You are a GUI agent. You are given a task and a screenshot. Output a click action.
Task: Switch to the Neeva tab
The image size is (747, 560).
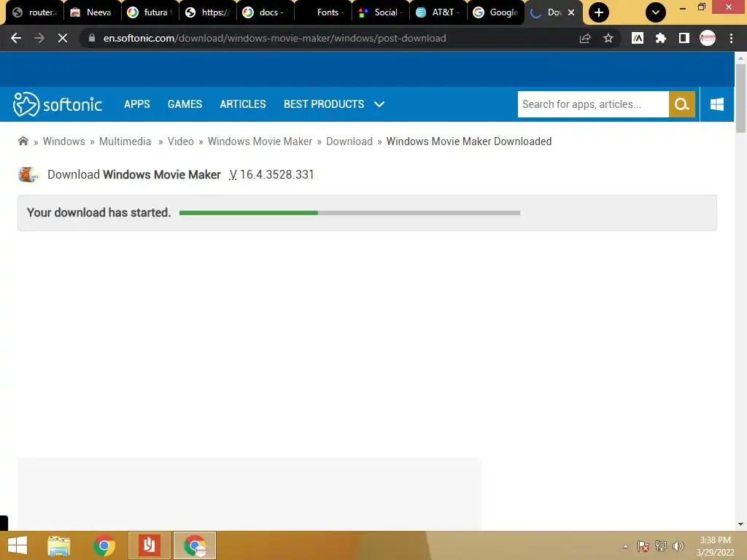tap(91, 12)
